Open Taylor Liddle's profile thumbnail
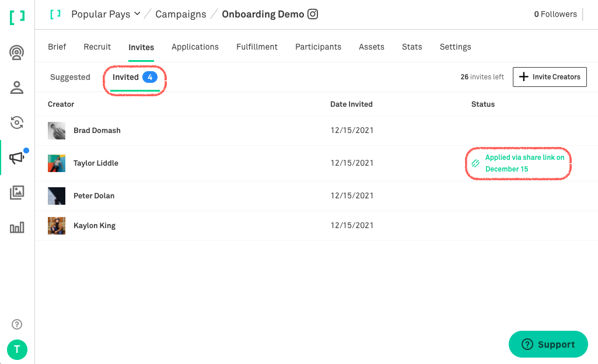The height and width of the screenshot is (364, 598). (x=57, y=163)
